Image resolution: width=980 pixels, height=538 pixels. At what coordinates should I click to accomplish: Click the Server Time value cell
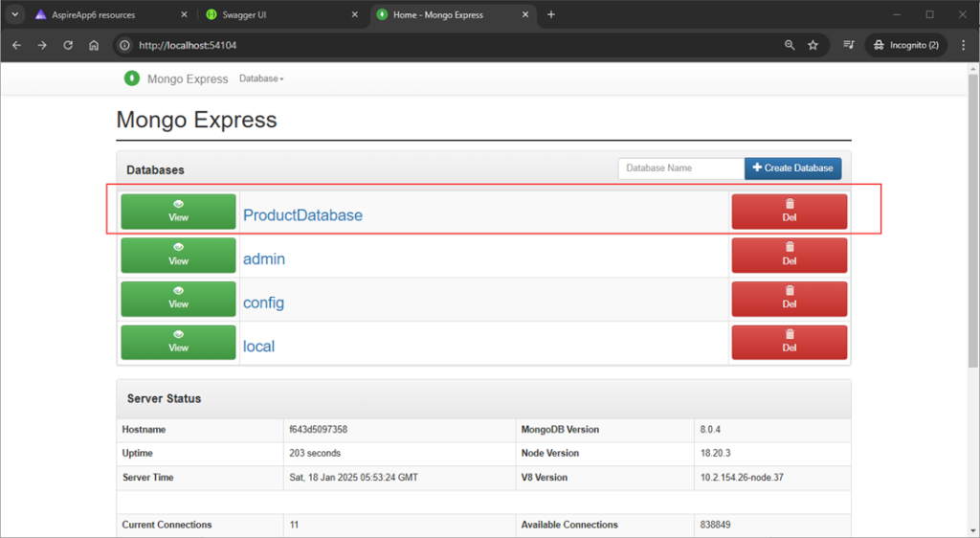[x=399, y=478]
